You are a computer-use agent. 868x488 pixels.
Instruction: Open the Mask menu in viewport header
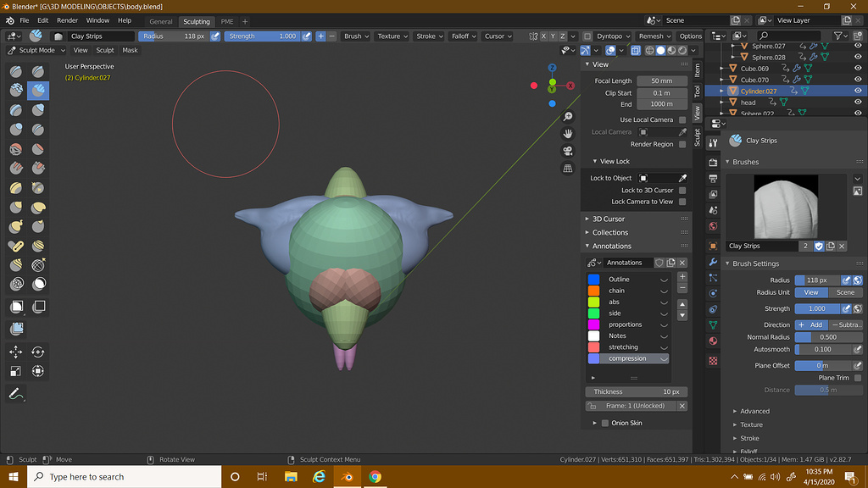coord(130,50)
